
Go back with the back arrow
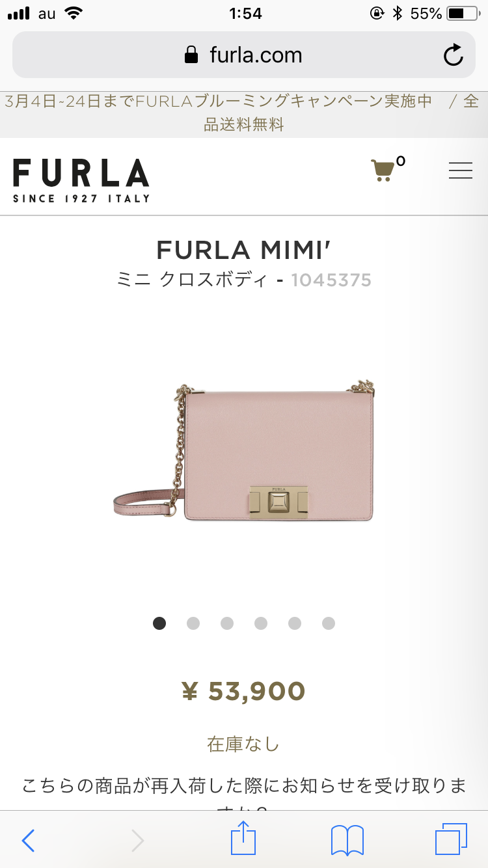click(x=28, y=841)
